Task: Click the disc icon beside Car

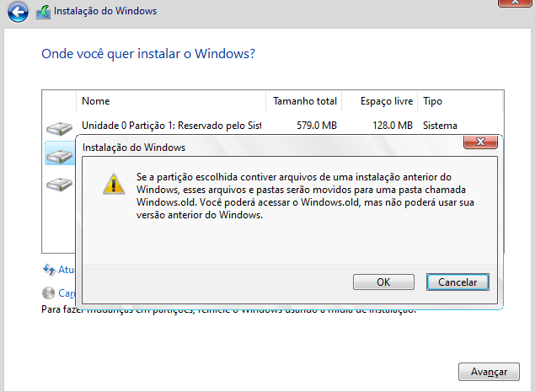Action: 49,293
